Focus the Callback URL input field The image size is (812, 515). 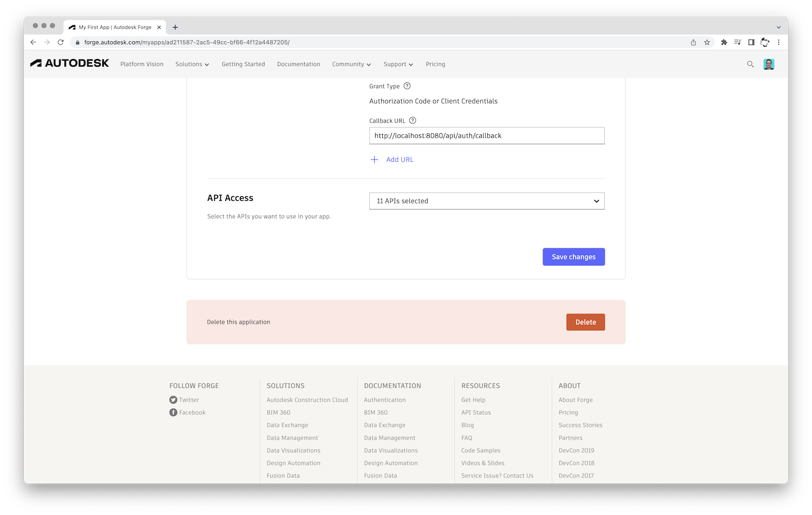click(x=487, y=135)
